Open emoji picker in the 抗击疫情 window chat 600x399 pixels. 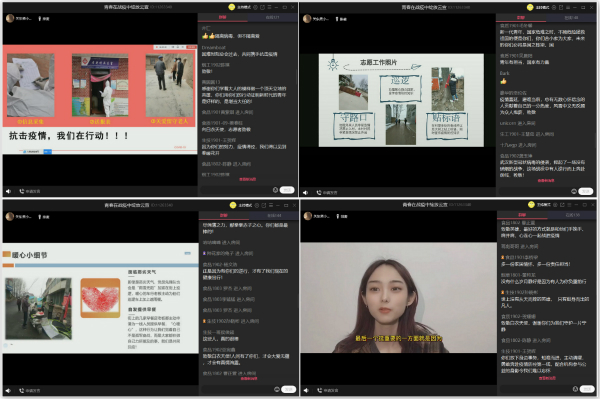pyautogui.click(x=275, y=190)
